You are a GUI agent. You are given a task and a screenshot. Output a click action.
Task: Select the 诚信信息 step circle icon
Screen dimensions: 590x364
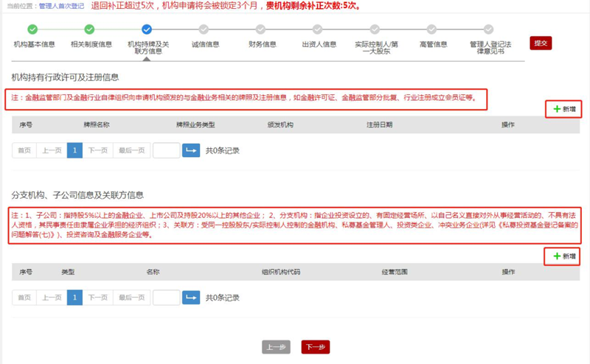(x=204, y=29)
